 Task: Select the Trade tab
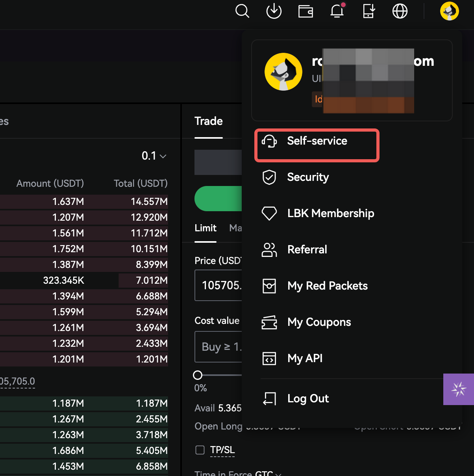pos(208,121)
